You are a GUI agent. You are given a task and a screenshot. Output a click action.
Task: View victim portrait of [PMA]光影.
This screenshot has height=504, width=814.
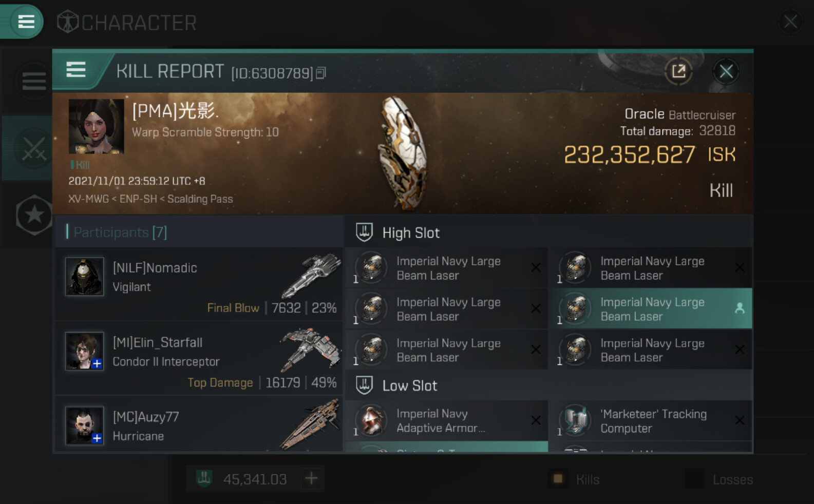96,126
